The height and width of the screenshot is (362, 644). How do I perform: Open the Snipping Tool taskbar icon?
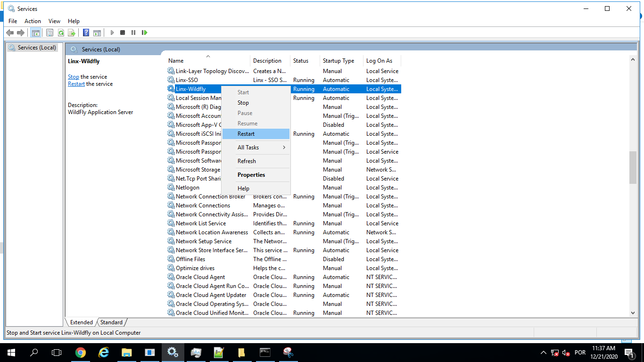coord(288,353)
